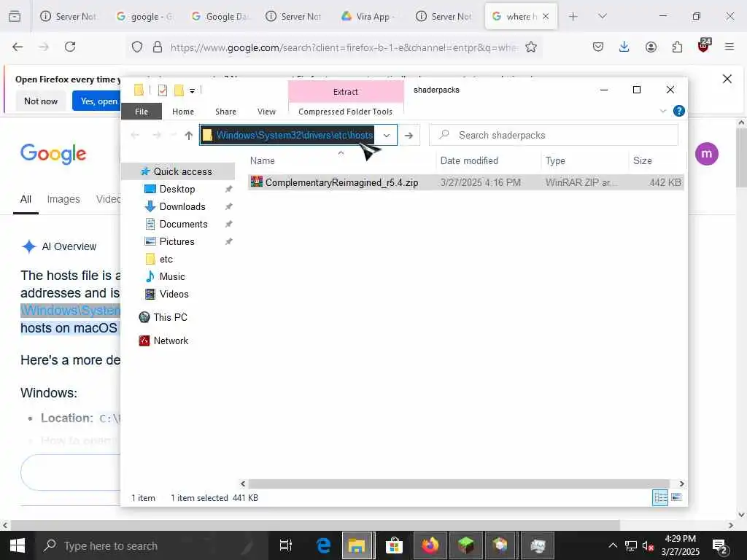This screenshot has width=747, height=560.
Task: Open the Pocket save icon in Firefox
Action: [598, 47]
